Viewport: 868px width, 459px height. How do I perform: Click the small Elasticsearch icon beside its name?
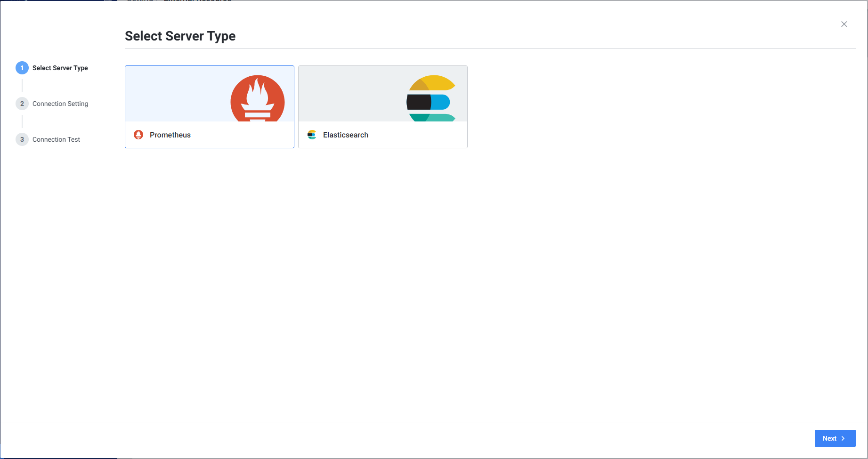click(312, 135)
